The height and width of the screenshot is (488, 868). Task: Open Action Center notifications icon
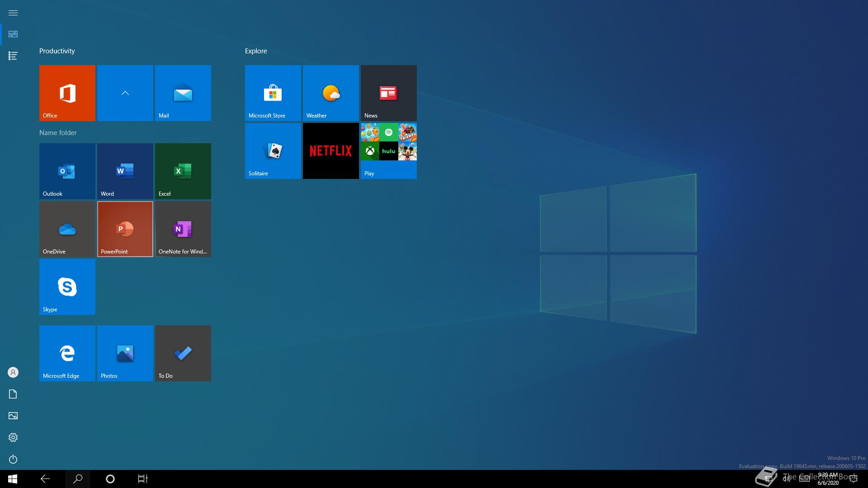pyautogui.click(x=854, y=479)
